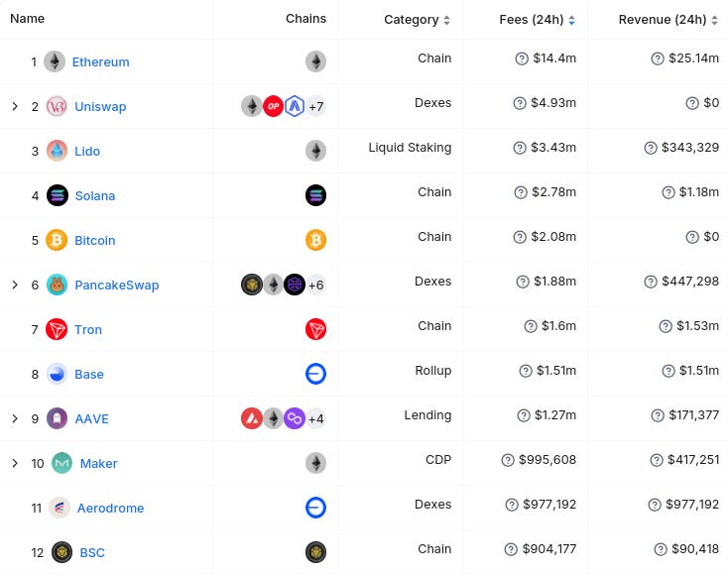
Task: Expand the Maker row
Action: (15, 463)
